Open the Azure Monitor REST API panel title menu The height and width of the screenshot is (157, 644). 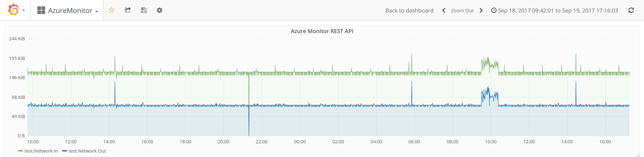click(x=322, y=31)
